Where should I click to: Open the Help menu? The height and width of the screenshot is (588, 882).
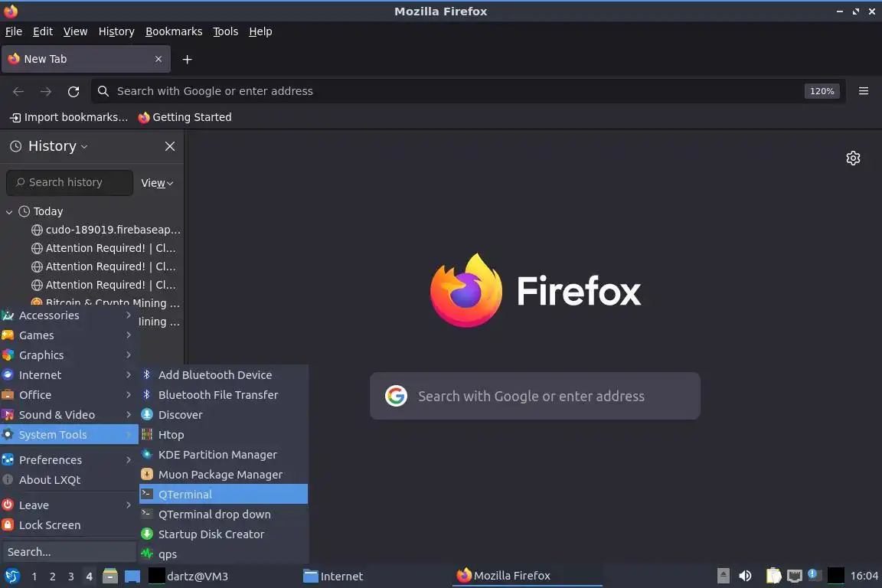[260, 31]
